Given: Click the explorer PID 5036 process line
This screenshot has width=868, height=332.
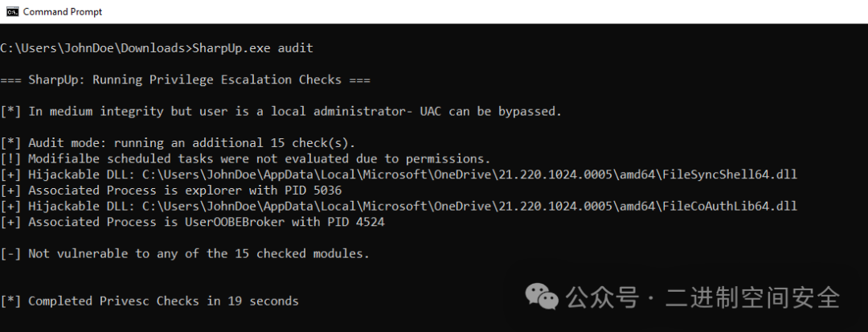Looking at the screenshot, I should [171, 191].
